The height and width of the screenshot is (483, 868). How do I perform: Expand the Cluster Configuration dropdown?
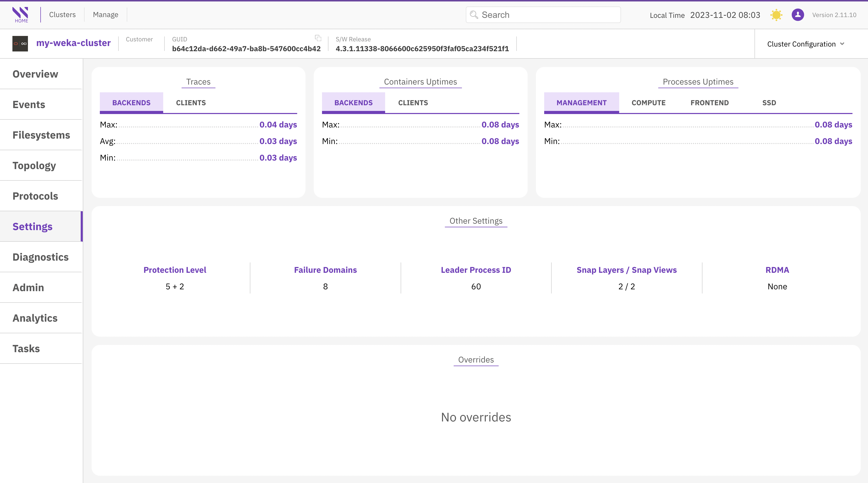[801, 44]
